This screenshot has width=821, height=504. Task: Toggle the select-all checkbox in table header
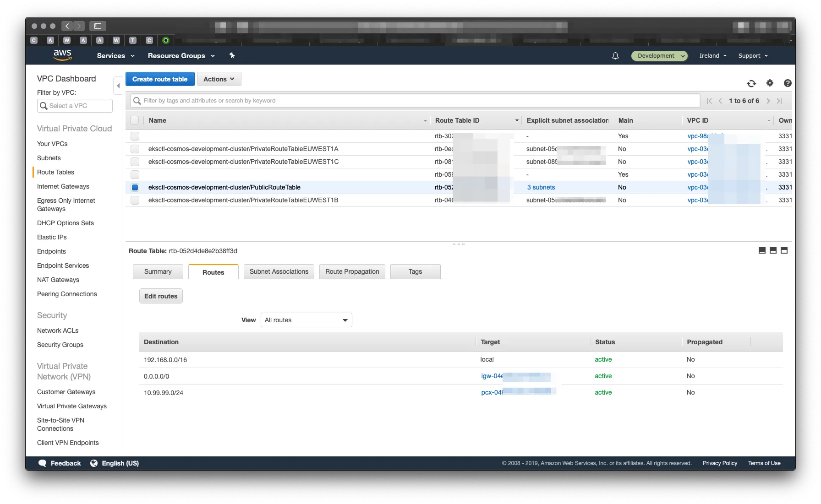click(x=135, y=120)
